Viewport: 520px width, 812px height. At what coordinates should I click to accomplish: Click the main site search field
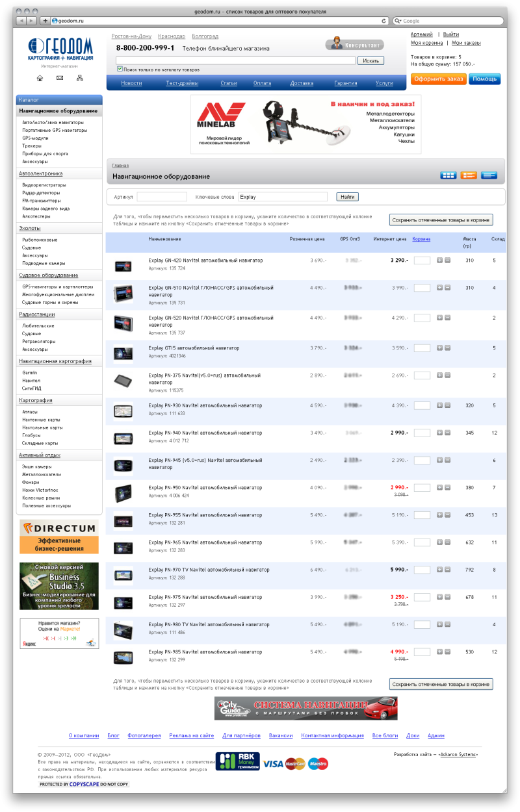click(236, 60)
